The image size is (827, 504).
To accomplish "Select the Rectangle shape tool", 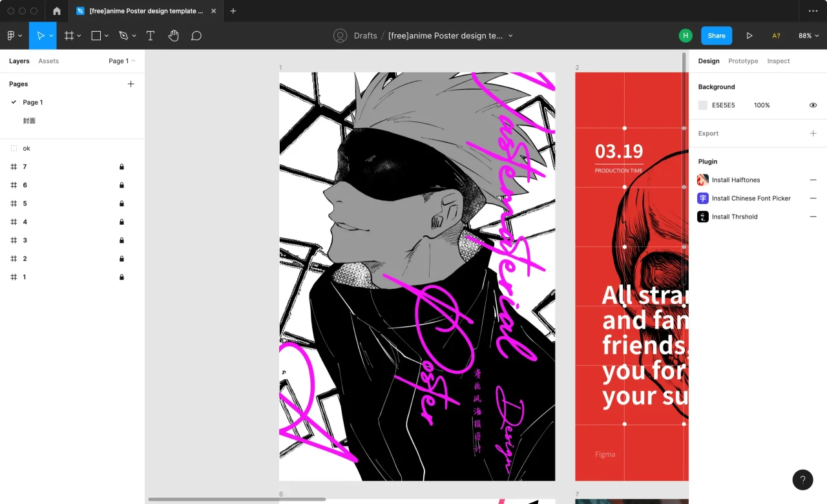I will (96, 36).
